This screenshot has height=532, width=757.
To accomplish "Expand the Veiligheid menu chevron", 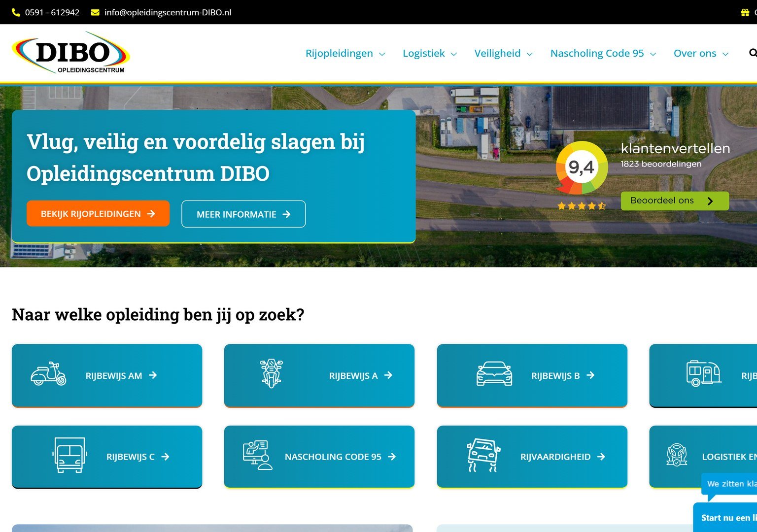I will click(530, 54).
